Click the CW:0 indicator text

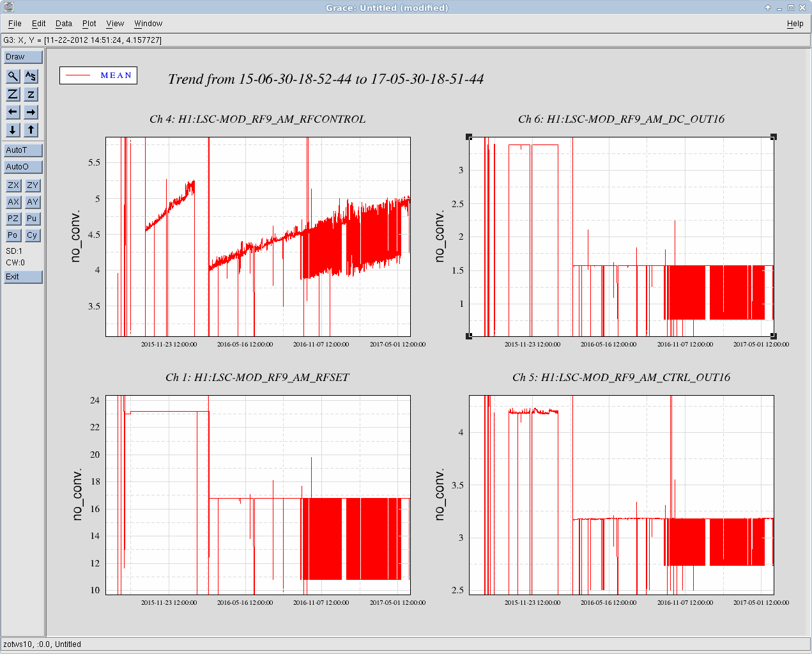15,263
